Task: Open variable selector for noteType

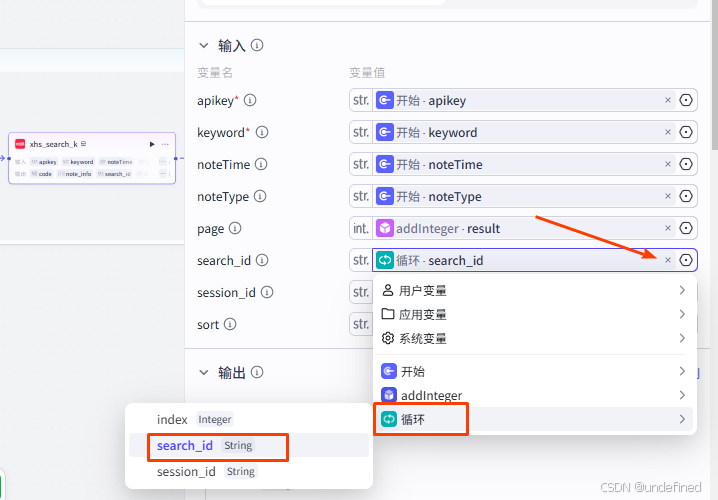Action: [x=685, y=196]
